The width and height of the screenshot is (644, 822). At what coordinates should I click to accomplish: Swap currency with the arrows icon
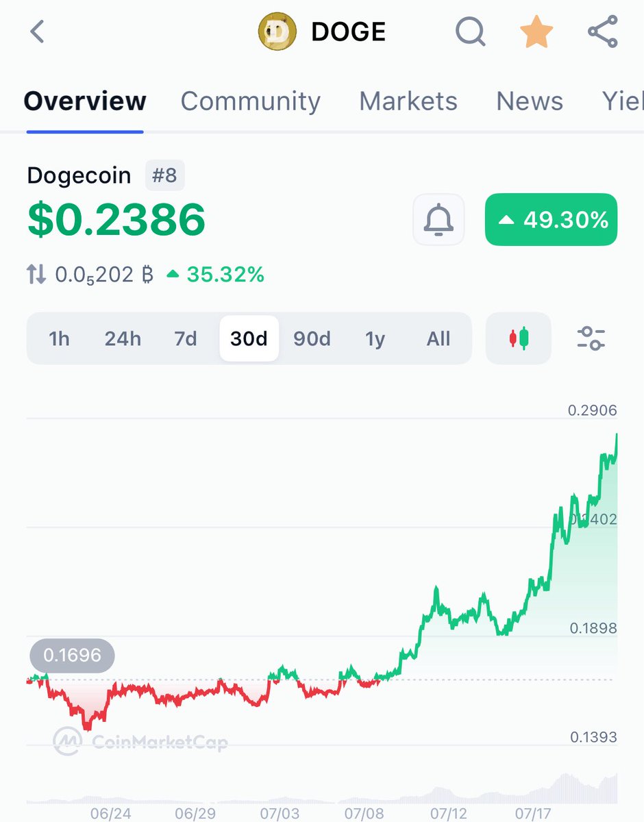click(x=36, y=275)
